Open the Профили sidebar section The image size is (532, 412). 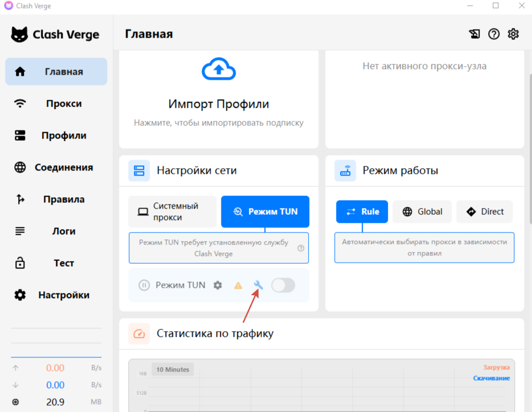56,136
